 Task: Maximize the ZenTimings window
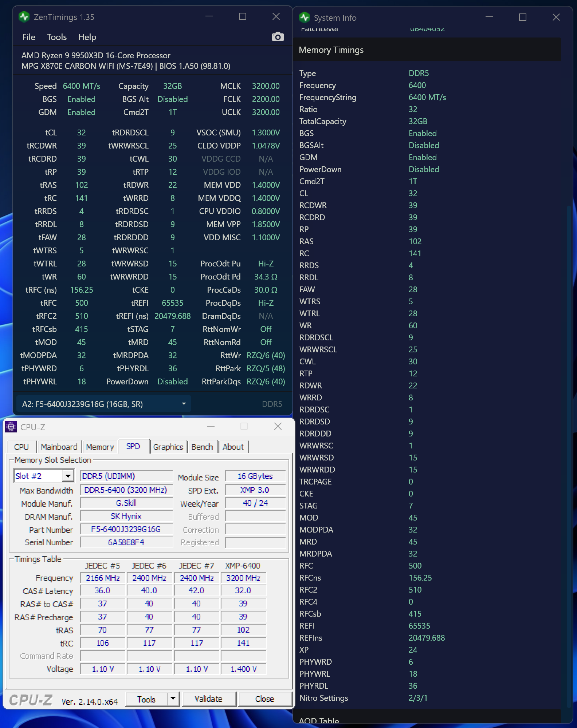pyautogui.click(x=243, y=17)
